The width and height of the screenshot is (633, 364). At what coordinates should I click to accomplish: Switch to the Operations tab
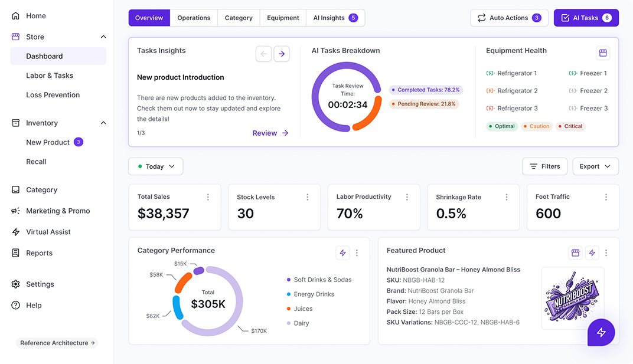click(194, 18)
